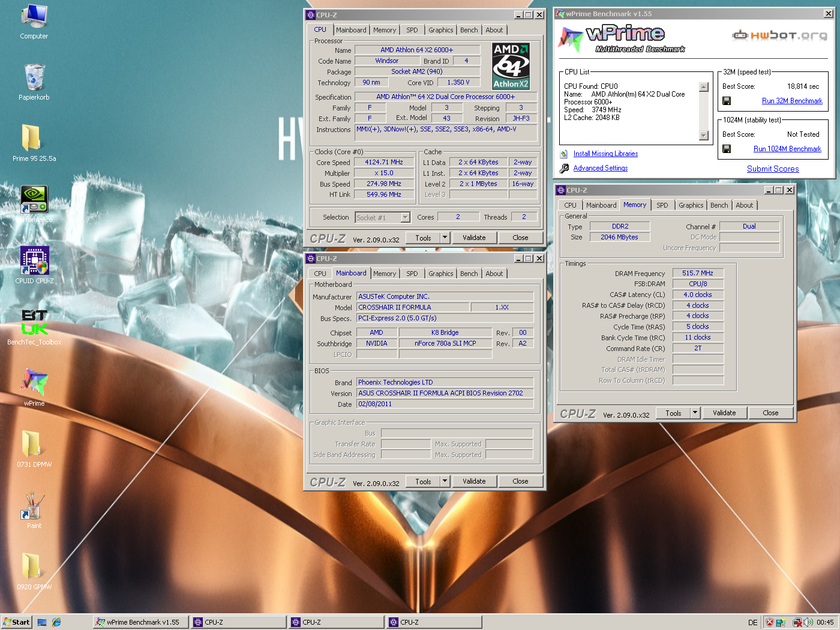The image size is (840, 630).
Task: Click the Submit Scores link
Action: [x=773, y=169]
